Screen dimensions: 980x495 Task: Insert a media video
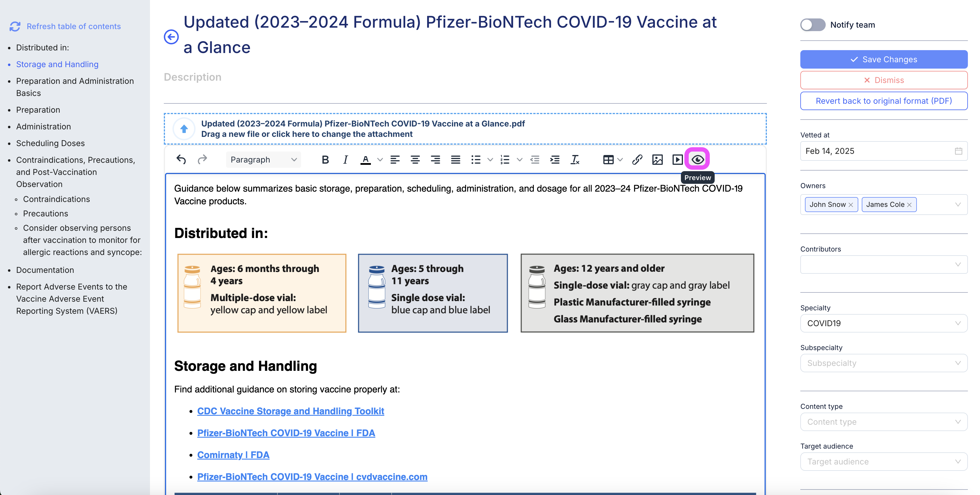[x=677, y=160]
